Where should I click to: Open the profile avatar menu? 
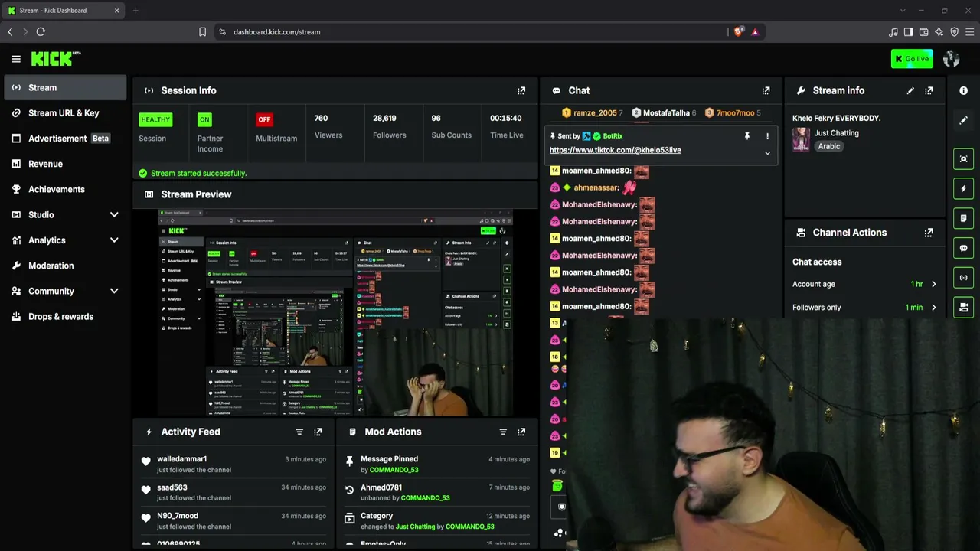[952, 59]
